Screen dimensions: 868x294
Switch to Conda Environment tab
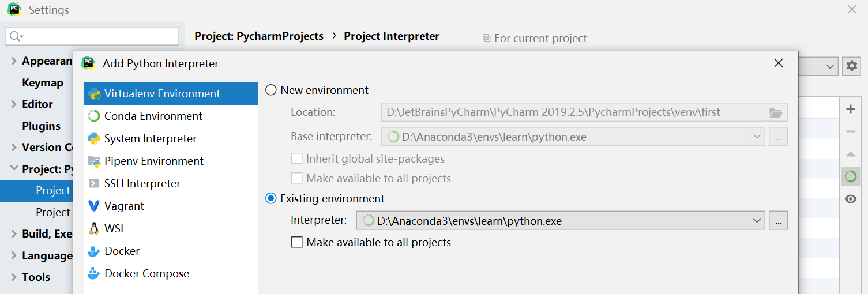pos(153,116)
